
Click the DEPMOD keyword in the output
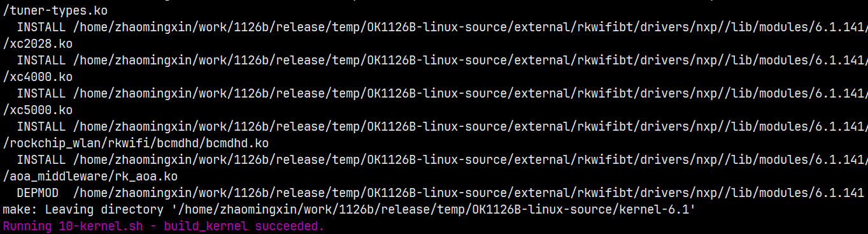click(38, 193)
